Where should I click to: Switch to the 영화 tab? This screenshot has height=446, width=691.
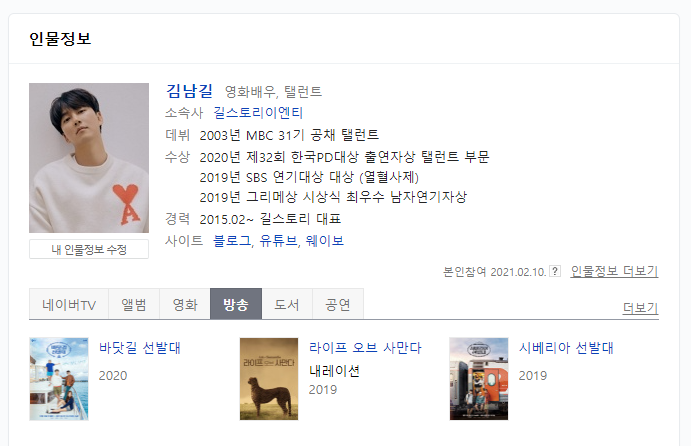pyautogui.click(x=185, y=304)
